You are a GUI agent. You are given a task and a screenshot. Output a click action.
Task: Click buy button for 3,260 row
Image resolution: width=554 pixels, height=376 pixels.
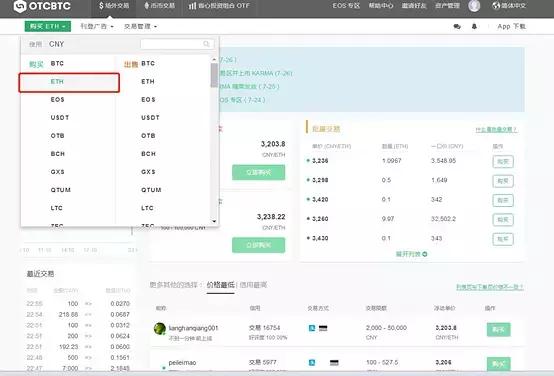(x=503, y=220)
